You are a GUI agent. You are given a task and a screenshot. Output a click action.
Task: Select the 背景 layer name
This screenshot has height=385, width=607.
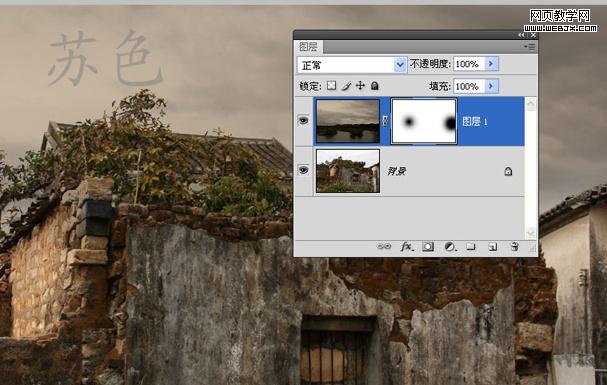tap(396, 171)
